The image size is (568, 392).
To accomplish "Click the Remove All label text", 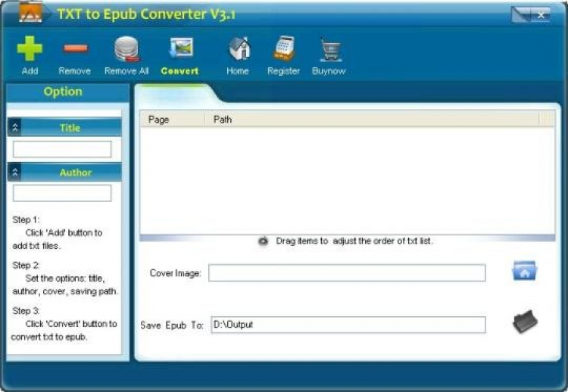I will [x=126, y=71].
